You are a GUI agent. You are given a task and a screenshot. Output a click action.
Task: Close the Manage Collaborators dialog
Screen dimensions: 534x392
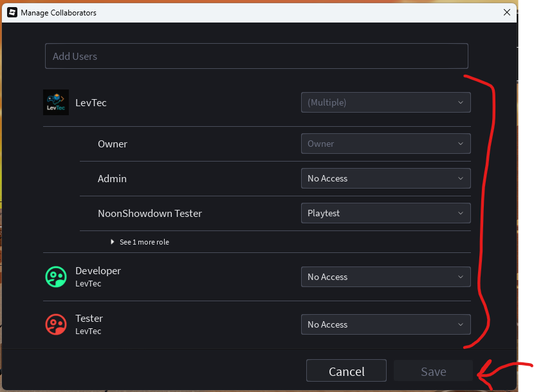coord(507,13)
